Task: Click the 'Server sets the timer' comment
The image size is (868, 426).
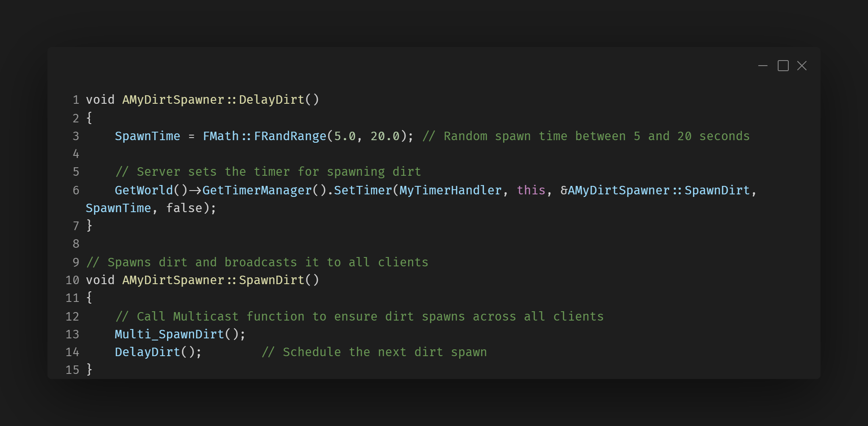Action: click(268, 172)
